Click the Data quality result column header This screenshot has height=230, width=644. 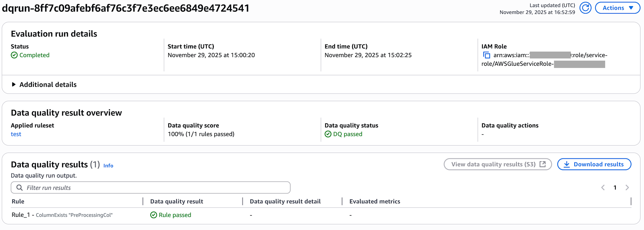[x=176, y=201]
